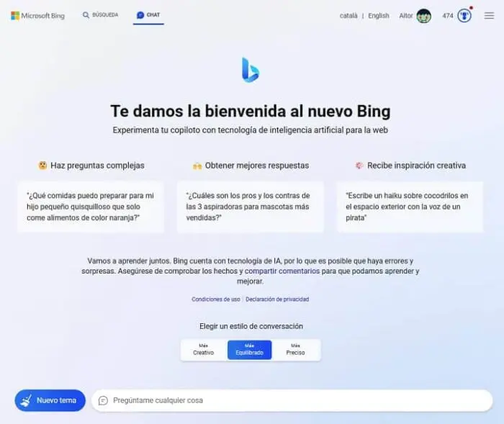Click the chat bubble icon
The image size is (504, 424).
pos(140,15)
